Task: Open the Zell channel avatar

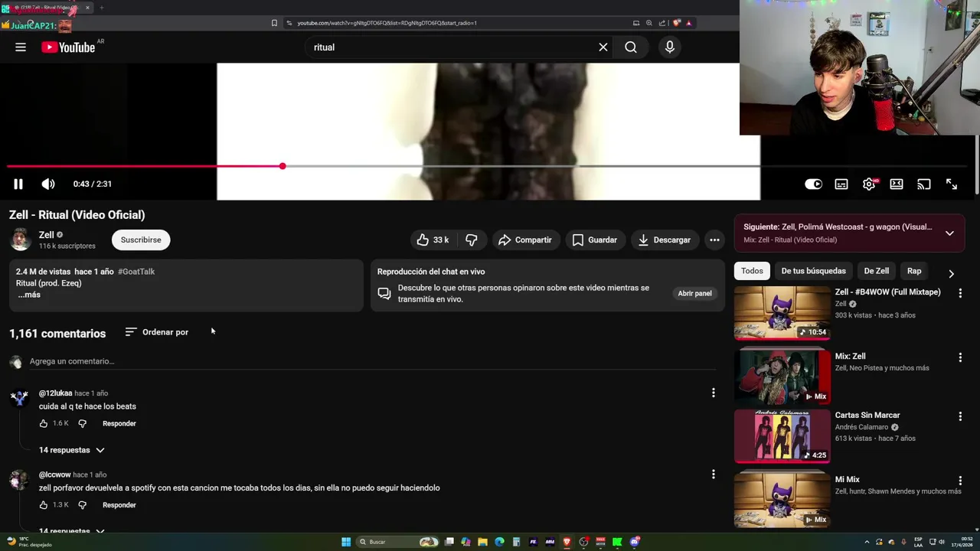Action: coord(21,240)
